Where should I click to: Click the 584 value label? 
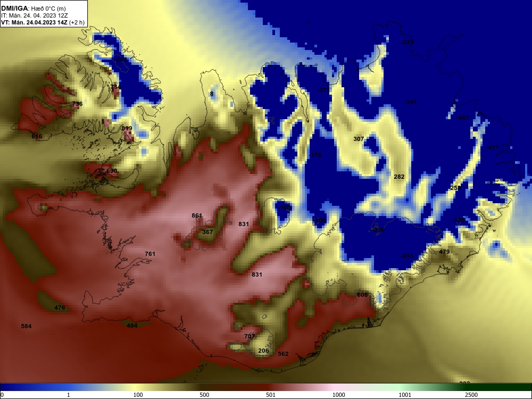(26, 327)
